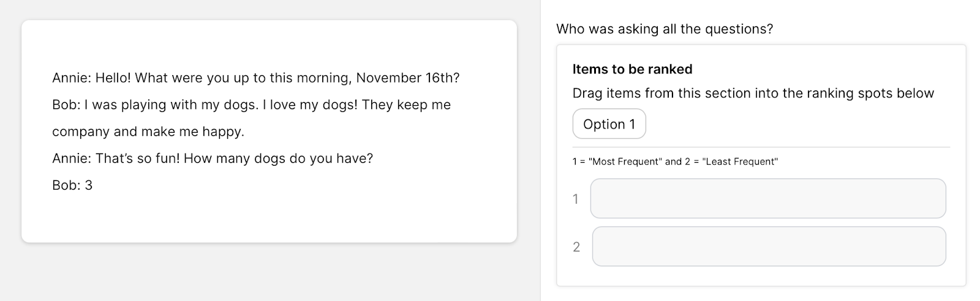The height and width of the screenshot is (301, 980).
Task: Click rank number 1 label beside the top slot
Action: pyautogui.click(x=575, y=199)
